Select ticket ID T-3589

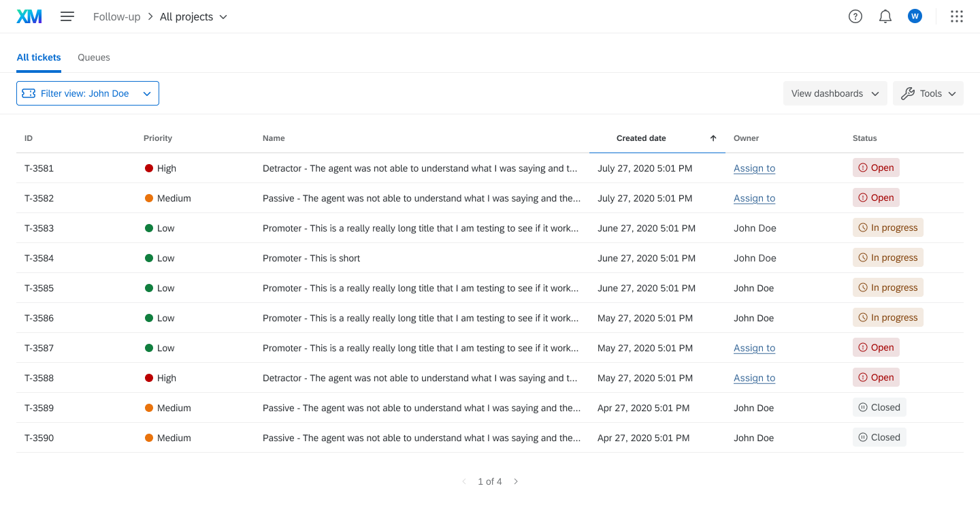pos(39,408)
